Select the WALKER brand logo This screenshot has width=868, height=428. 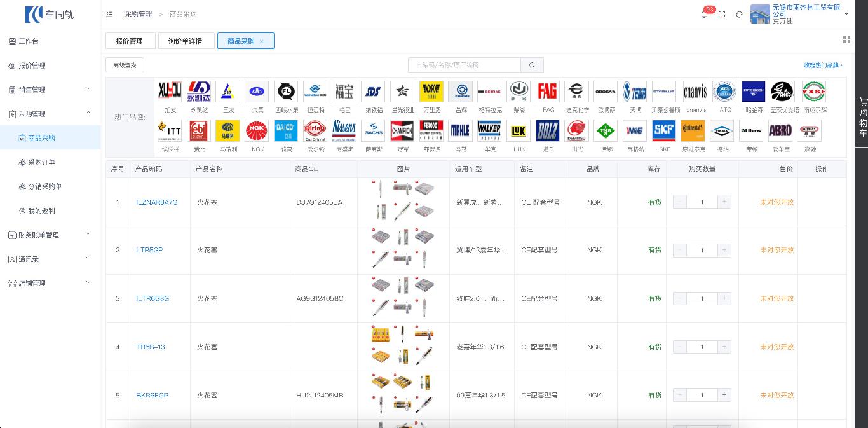point(489,130)
